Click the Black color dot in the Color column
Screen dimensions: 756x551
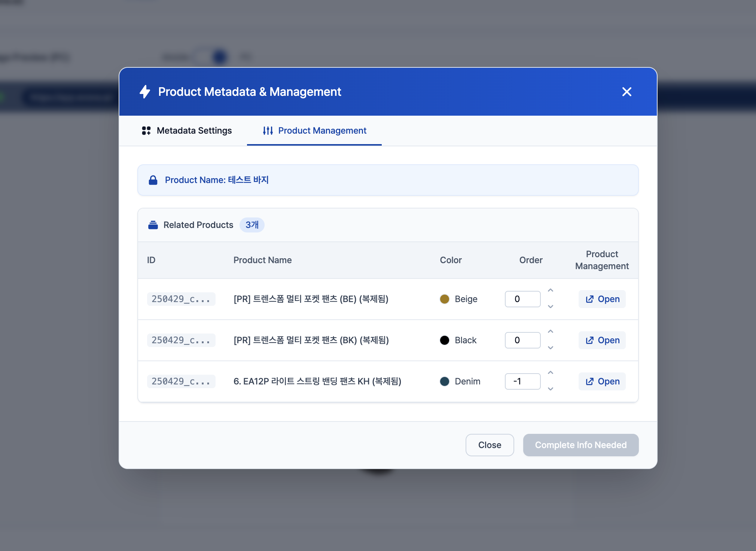(445, 340)
